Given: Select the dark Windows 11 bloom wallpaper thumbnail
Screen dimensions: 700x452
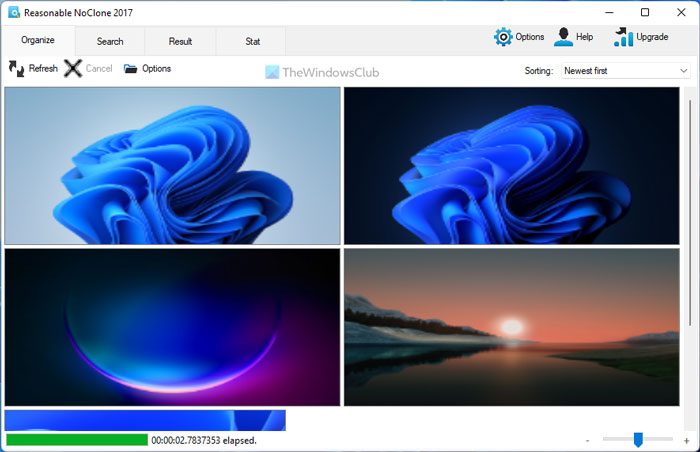Looking at the screenshot, I should click(x=512, y=166).
